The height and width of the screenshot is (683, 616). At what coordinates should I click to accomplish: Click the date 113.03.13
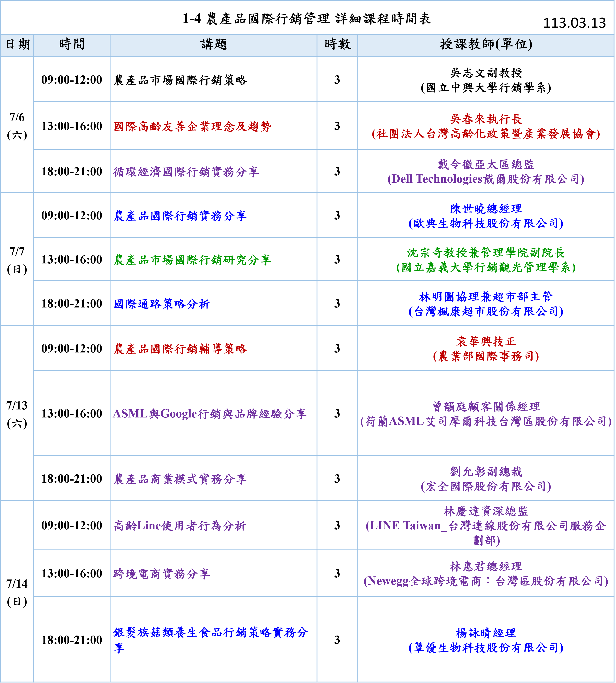574,23
